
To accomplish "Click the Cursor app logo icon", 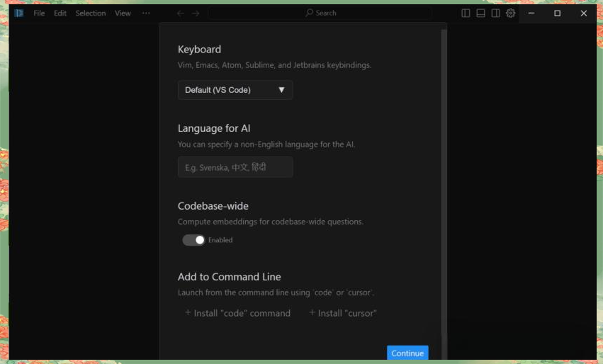I will [19, 13].
